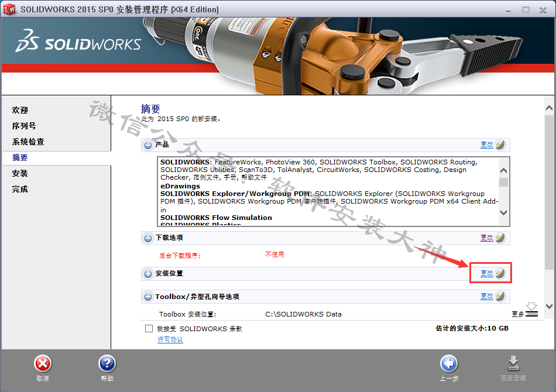Click 更改 link for Installation Location
The image size is (556, 392).
pos(487,273)
